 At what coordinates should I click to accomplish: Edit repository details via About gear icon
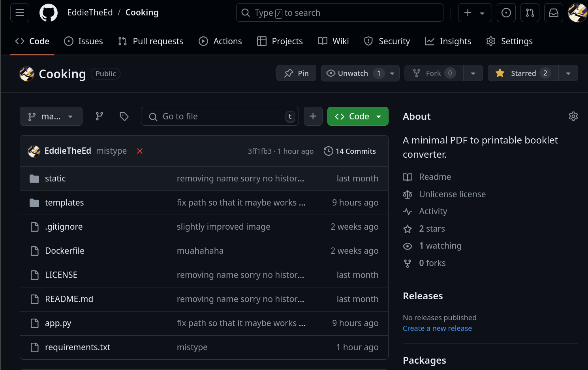tap(573, 116)
